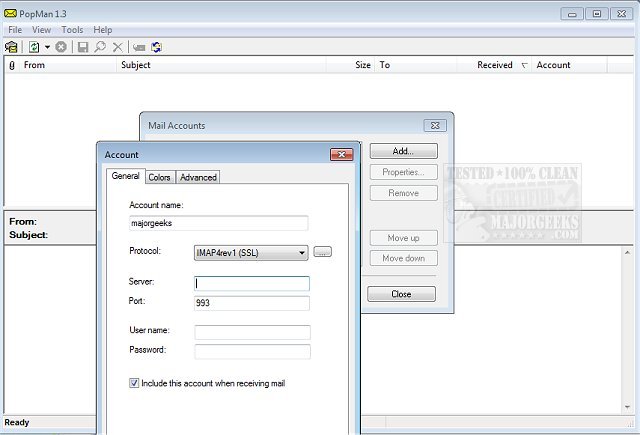Click the preview pane scrollbar up arrow

(x=627, y=253)
